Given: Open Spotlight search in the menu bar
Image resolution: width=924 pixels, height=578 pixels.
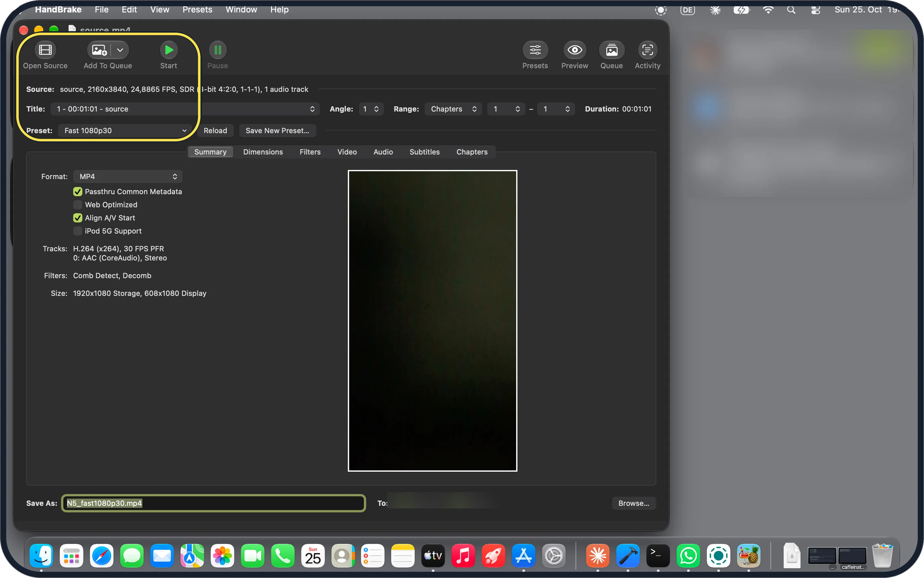Looking at the screenshot, I should click(x=791, y=10).
